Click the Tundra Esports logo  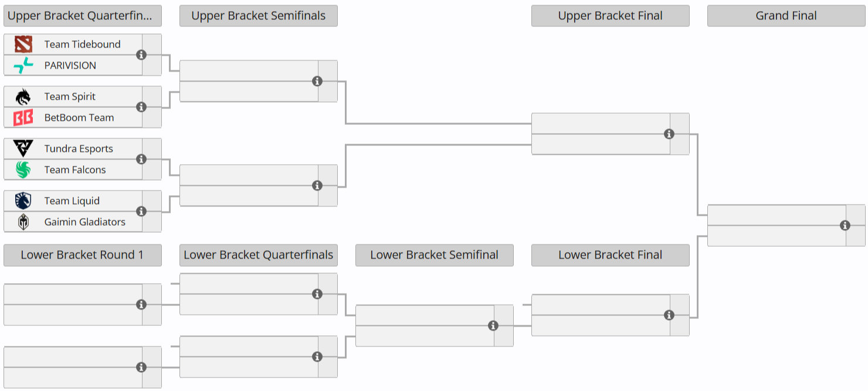pos(23,149)
